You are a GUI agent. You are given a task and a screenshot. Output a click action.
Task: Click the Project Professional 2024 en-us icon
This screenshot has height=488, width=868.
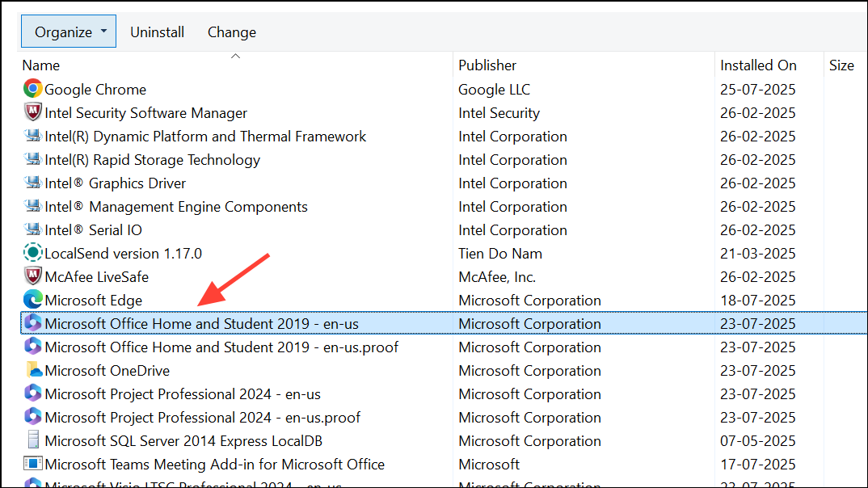point(32,393)
